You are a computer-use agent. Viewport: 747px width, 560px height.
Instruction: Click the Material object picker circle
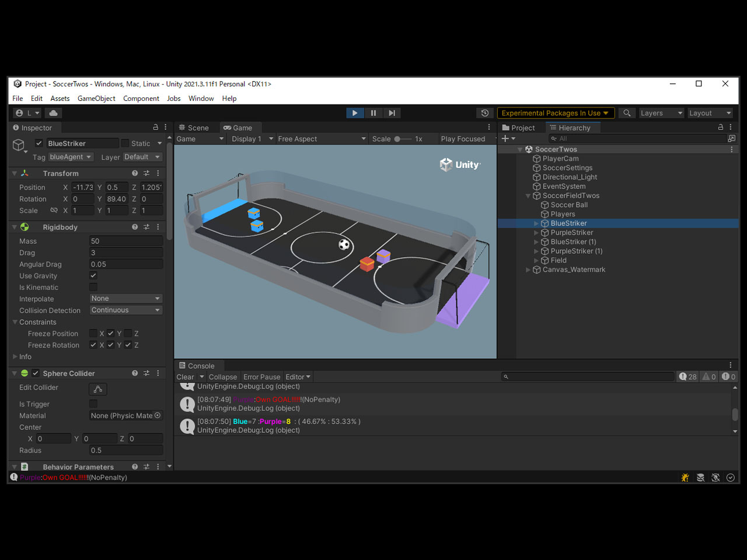click(158, 415)
